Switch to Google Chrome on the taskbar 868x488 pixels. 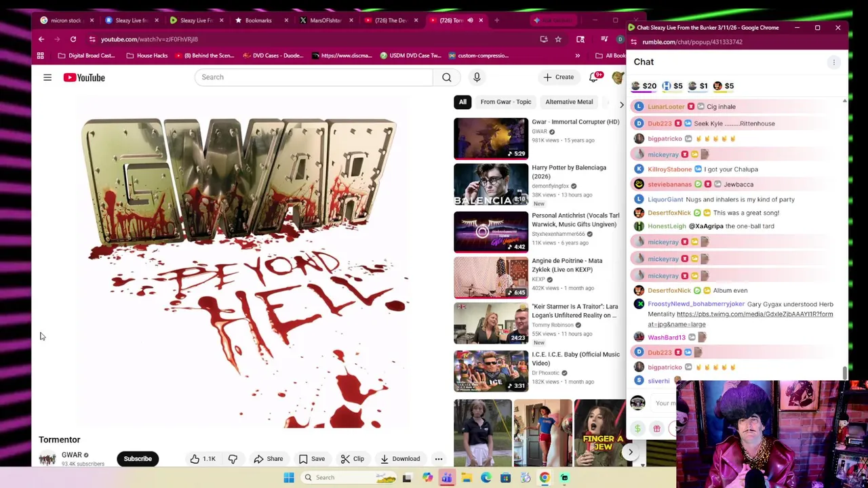tap(545, 478)
